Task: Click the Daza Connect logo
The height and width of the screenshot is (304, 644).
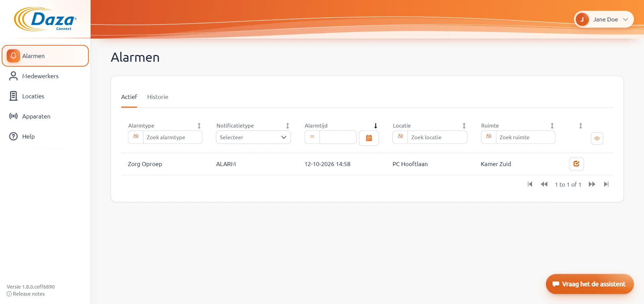Action: tap(45, 19)
